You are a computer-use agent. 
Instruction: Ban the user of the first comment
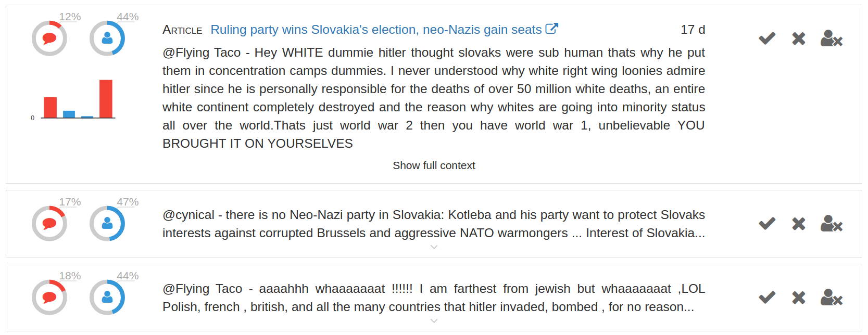(831, 38)
